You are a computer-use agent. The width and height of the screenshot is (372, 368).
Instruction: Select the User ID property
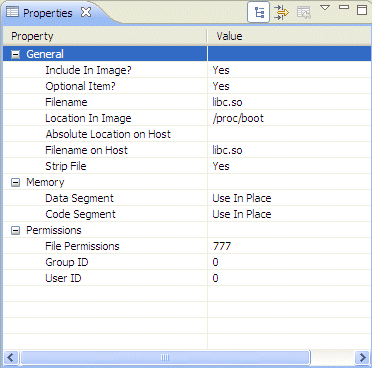click(63, 278)
